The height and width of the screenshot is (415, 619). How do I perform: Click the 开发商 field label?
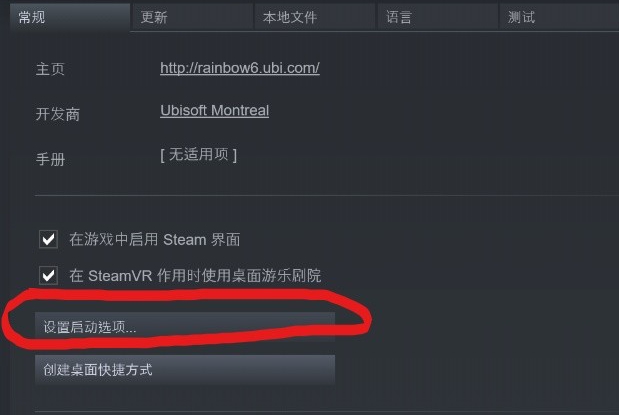pos(58,114)
